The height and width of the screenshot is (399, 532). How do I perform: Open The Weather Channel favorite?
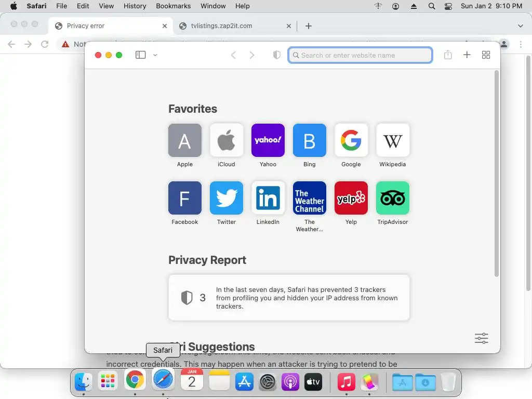(310, 198)
